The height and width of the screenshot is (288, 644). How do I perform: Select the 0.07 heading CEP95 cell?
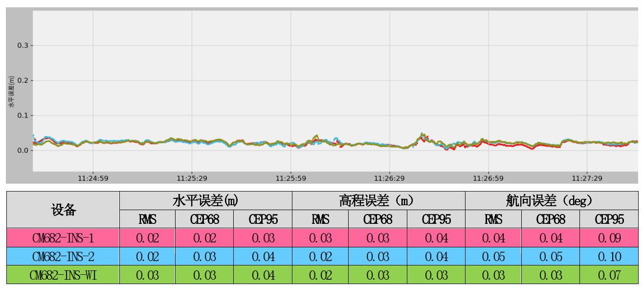tap(609, 275)
